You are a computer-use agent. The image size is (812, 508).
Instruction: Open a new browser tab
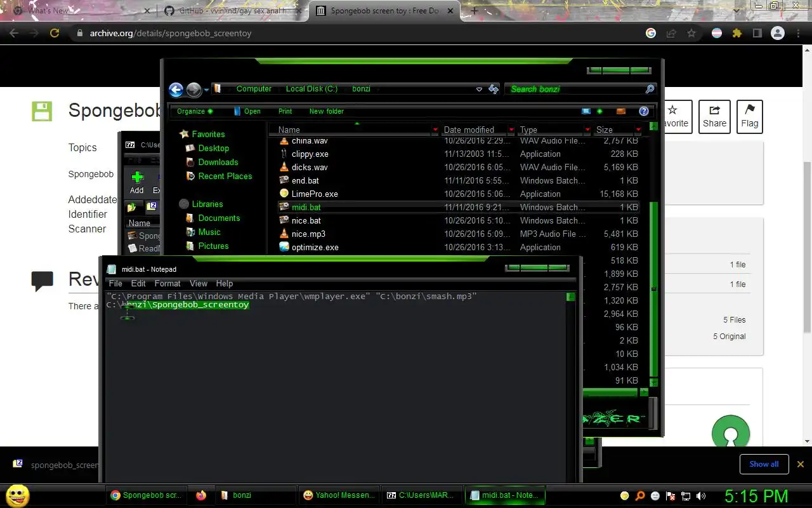474,11
